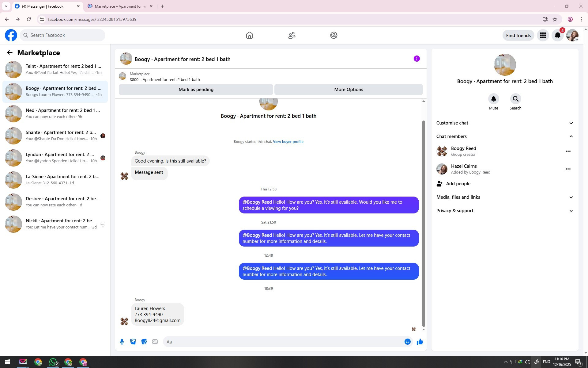The width and height of the screenshot is (588, 368).
Task: Open La-Siene apartment conversation
Action: coord(55,180)
